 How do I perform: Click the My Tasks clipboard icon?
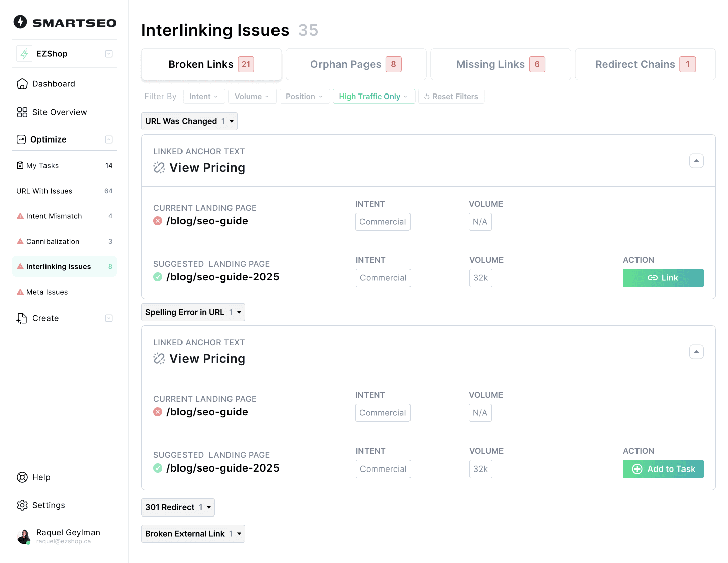click(x=20, y=165)
